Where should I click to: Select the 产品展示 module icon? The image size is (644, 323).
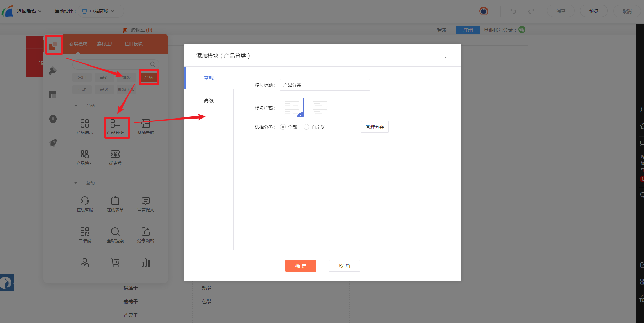(85, 124)
